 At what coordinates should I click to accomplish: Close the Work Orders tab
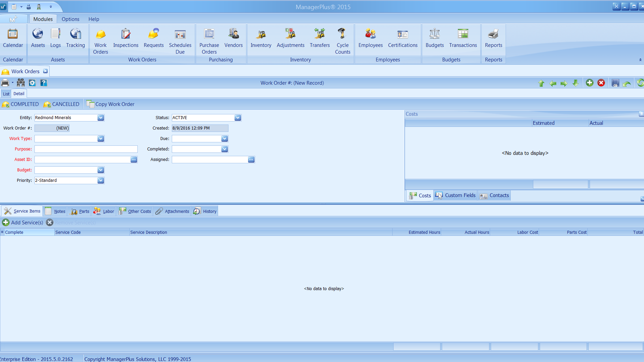click(x=45, y=71)
